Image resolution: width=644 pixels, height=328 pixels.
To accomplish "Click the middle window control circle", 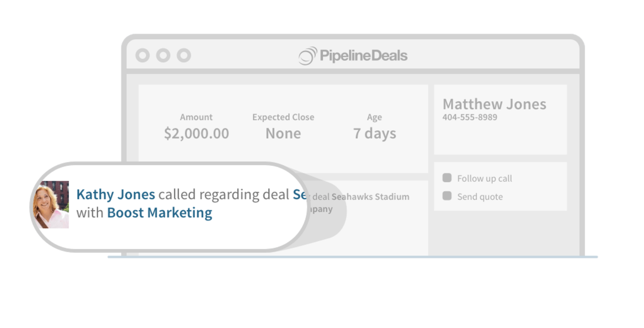I will pyautogui.click(x=163, y=55).
